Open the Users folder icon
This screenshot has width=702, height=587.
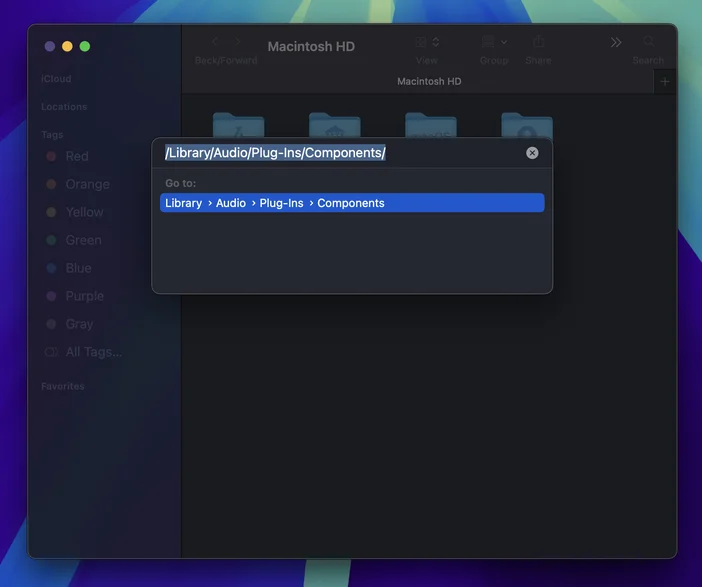tap(527, 124)
